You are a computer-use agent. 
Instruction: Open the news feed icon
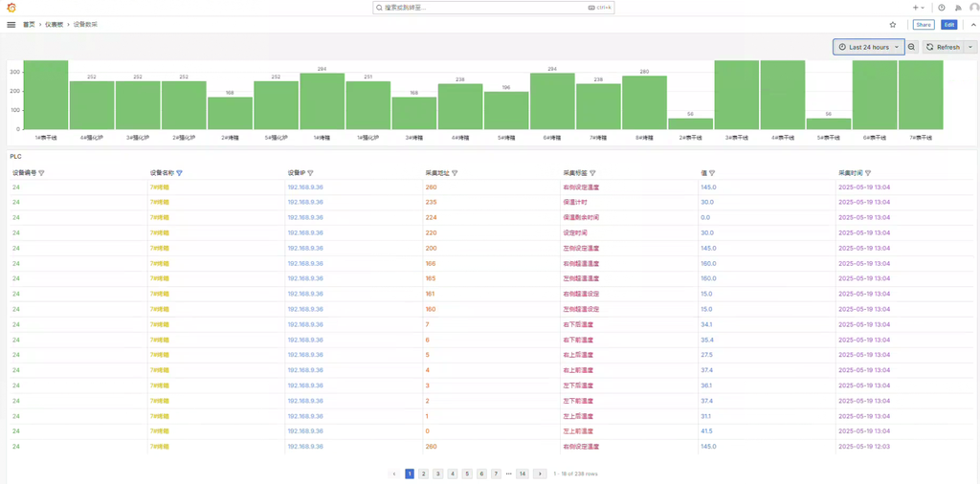(x=958, y=8)
